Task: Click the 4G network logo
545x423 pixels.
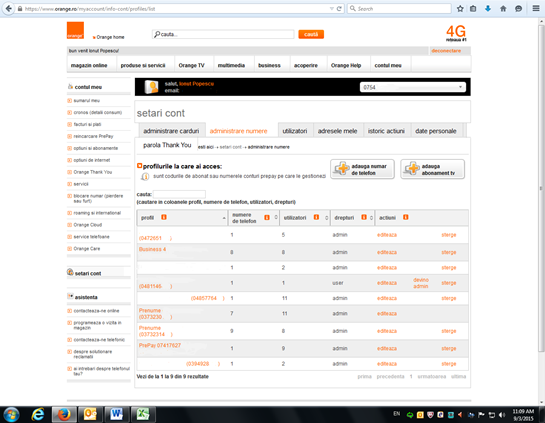Action: (x=456, y=33)
